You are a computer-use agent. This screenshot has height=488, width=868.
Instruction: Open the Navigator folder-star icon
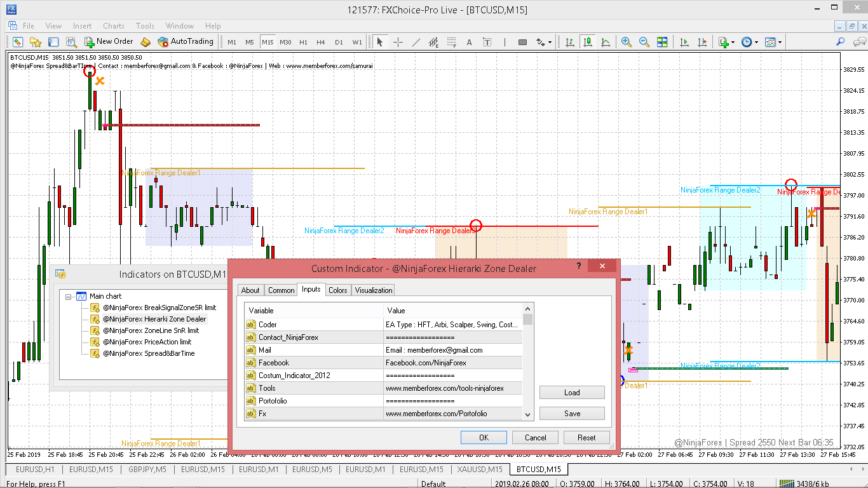click(36, 42)
